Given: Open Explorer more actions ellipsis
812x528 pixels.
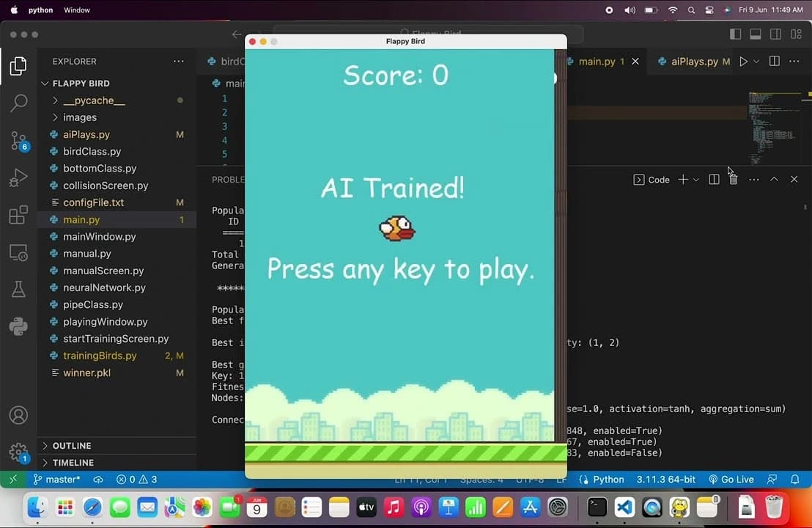Looking at the screenshot, I should (179, 61).
